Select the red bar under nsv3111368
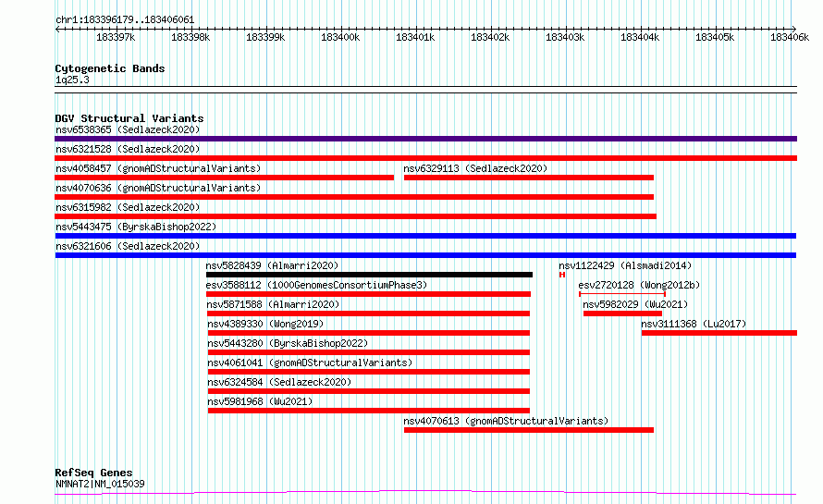Viewport: 823px width, 504px height. tap(719, 333)
